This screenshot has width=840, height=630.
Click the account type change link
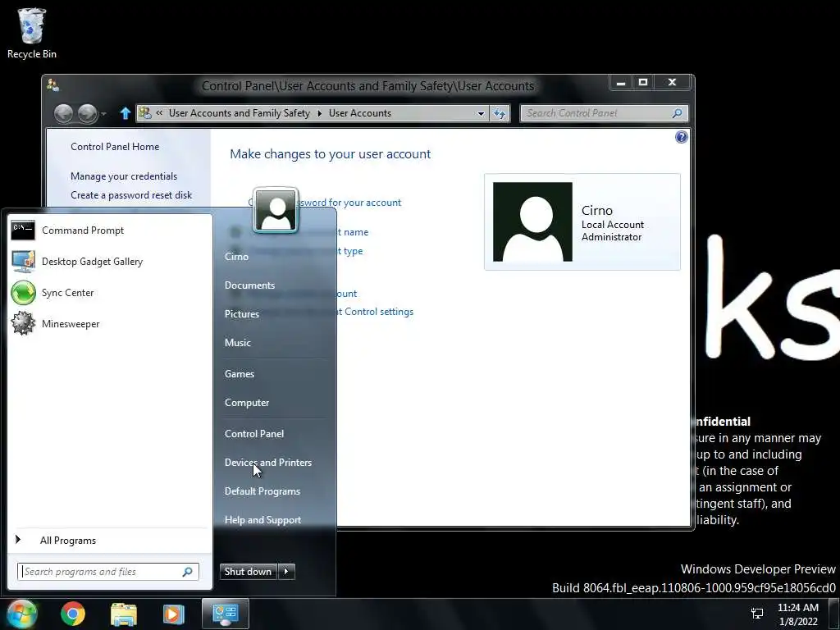click(350, 251)
